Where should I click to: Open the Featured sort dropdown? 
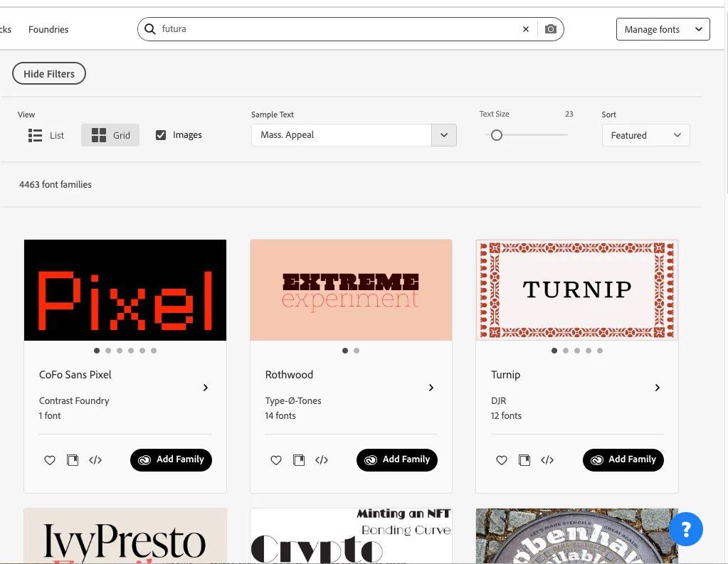646,135
